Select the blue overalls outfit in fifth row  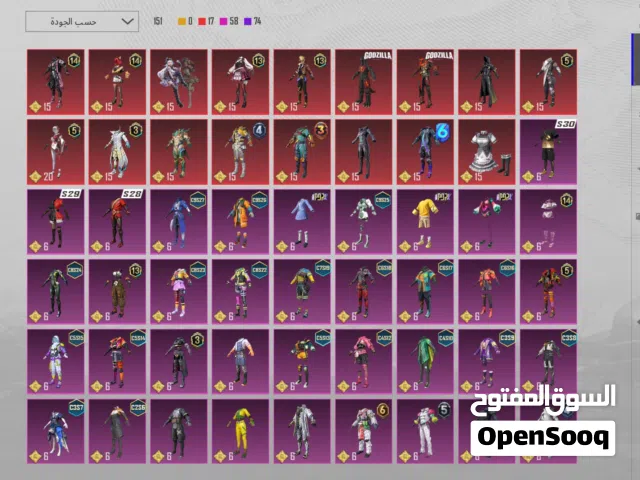(x=240, y=361)
